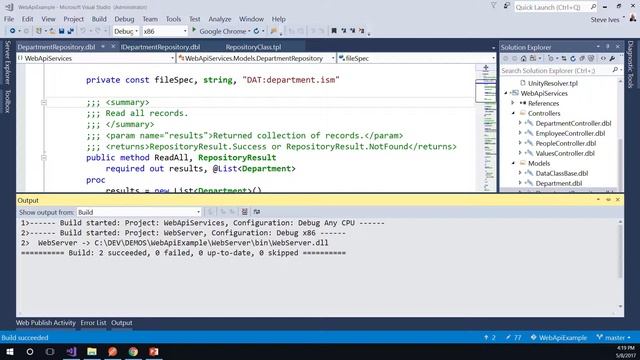Collapse the ReadAll method code region
The width and height of the screenshot is (640, 360).
point(44,158)
